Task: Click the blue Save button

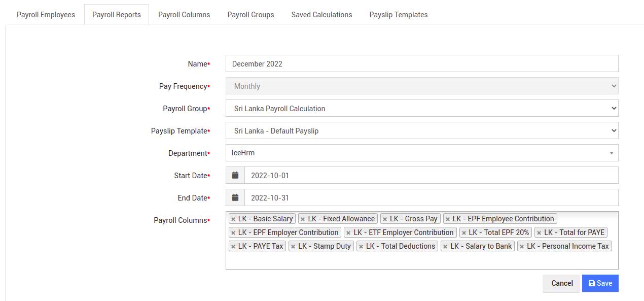Action: point(600,283)
